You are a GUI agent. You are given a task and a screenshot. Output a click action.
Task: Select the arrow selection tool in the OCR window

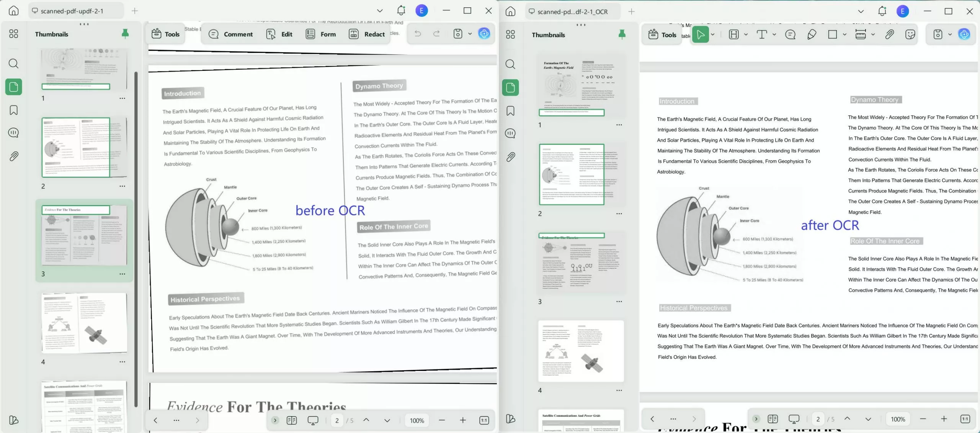click(x=701, y=34)
